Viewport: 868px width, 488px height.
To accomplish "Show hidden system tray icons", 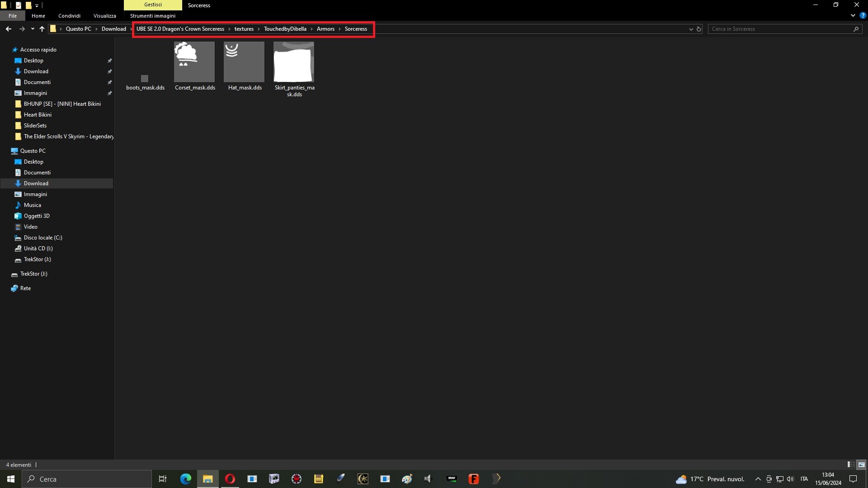I will (758, 479).
